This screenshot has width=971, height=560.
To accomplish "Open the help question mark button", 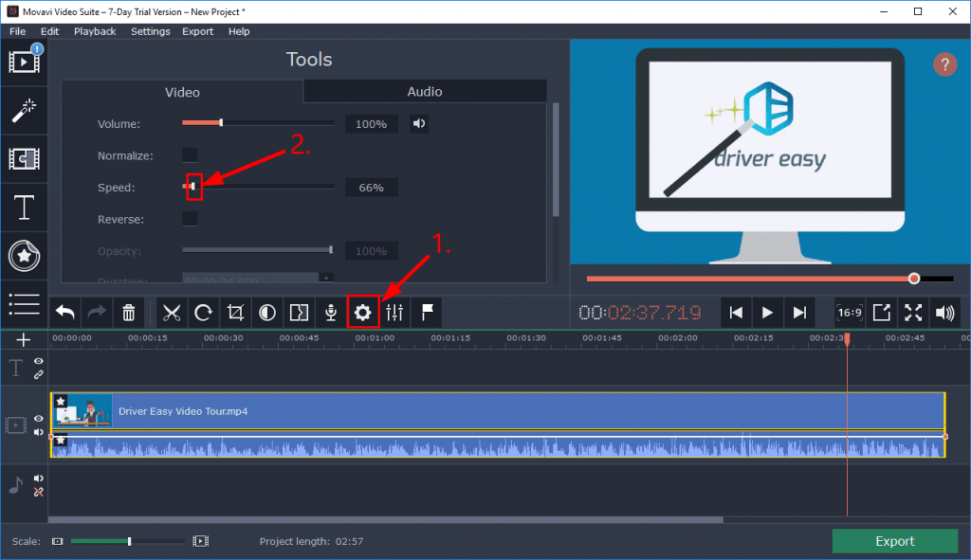I will pyautogui.click(x=944, y=64).
